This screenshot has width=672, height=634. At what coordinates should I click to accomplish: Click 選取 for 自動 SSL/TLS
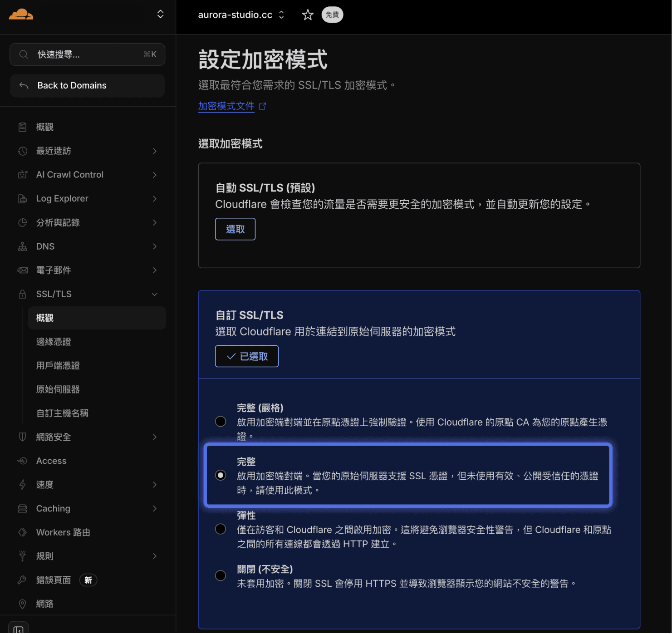click(x=235, y=229)
